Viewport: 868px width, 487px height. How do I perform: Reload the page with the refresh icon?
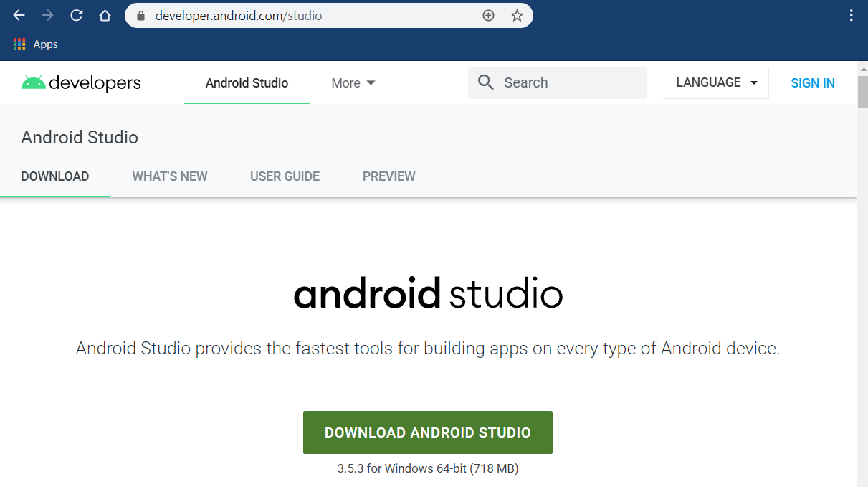(77, 15)
